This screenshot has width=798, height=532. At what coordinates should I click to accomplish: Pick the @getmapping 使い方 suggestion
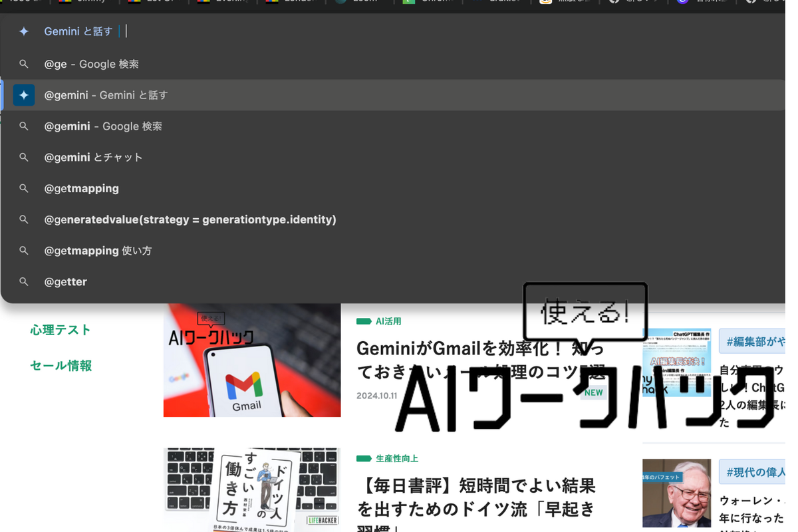coord(98,251)
